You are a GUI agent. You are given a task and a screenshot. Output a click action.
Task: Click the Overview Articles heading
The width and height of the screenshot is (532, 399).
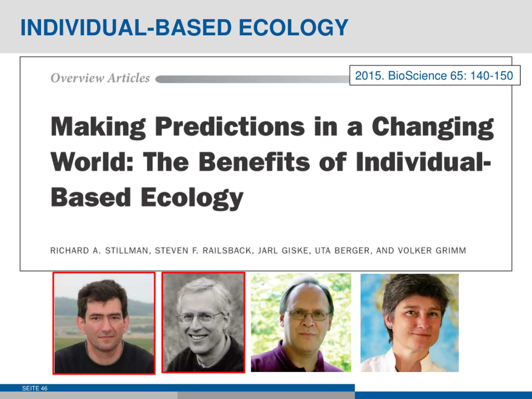tap(100, 78)
